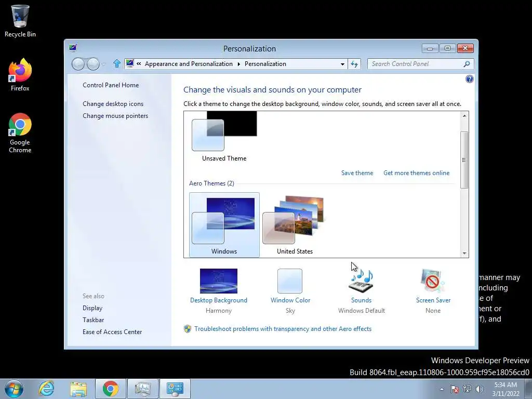Click the address bar Control Panel icon
Image resolution: width=532 pixels, height=399 pixels.
(129, 63)
